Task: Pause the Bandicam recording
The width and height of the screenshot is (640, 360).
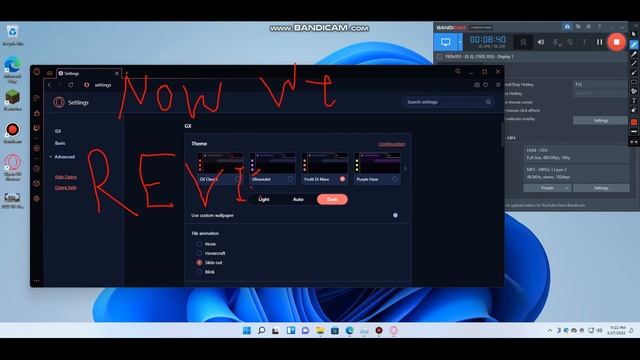Action: (599, 42)
